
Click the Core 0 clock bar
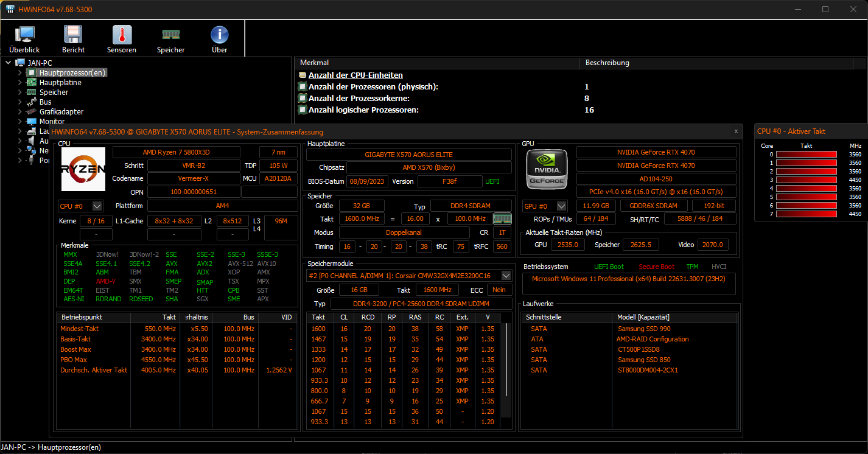tap(807, 155)
